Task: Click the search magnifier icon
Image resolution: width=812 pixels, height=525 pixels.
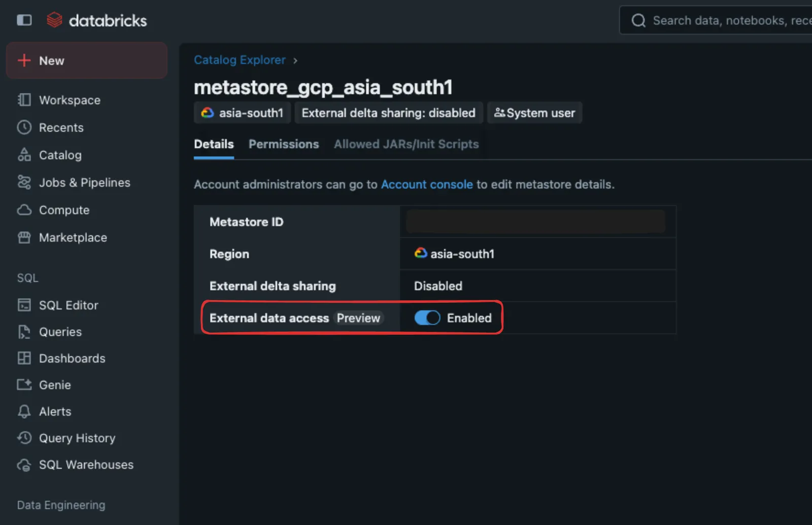Action: [638, 20]
